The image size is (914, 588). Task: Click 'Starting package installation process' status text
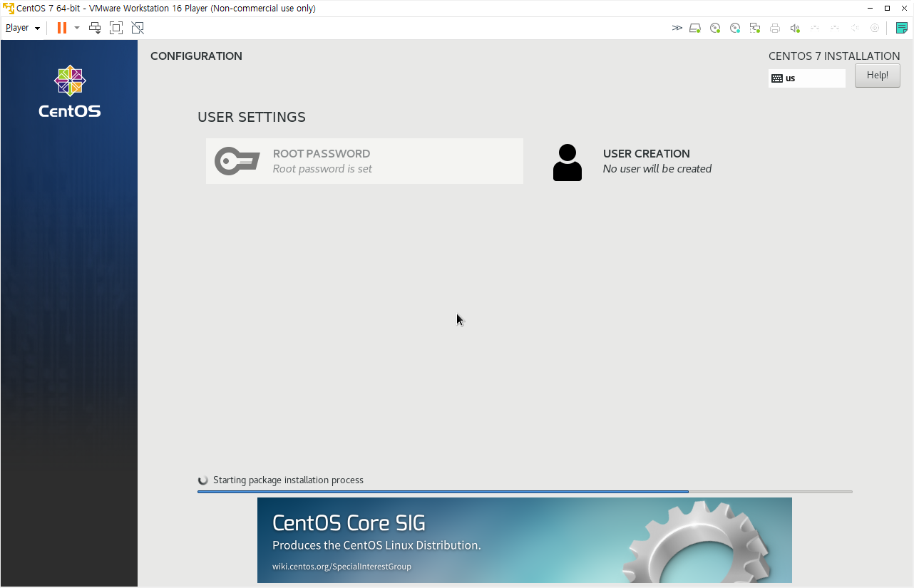click(x=288, y=480)
